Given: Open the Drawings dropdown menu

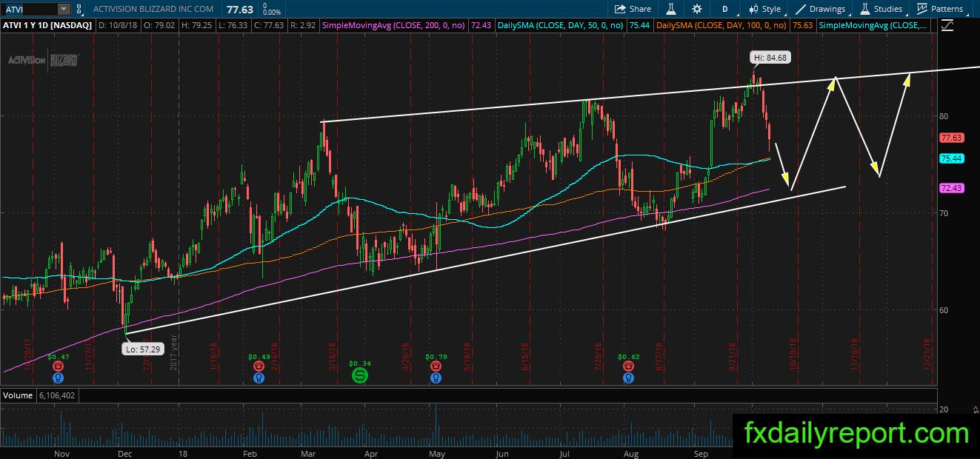Looking at the screenshot, I should 821,9.
